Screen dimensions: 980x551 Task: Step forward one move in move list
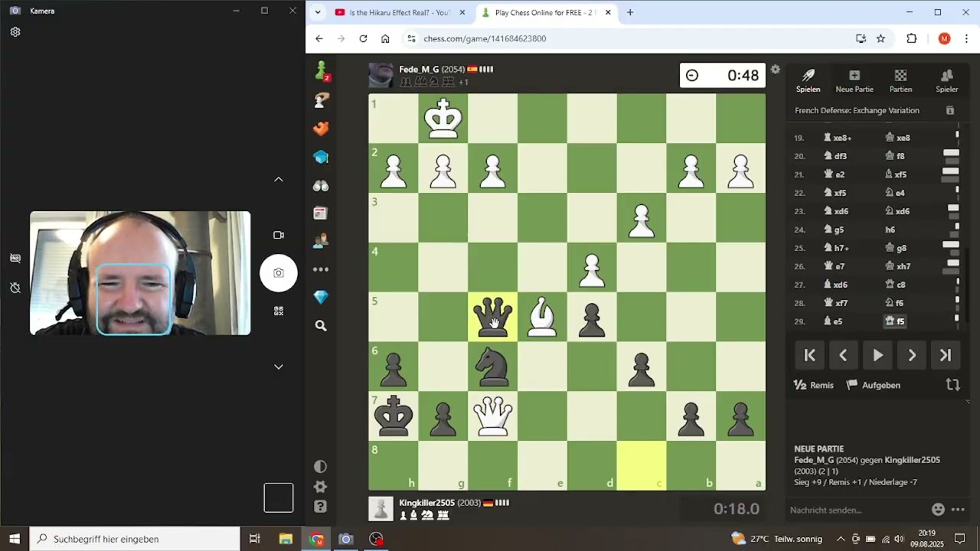[911, 355]
